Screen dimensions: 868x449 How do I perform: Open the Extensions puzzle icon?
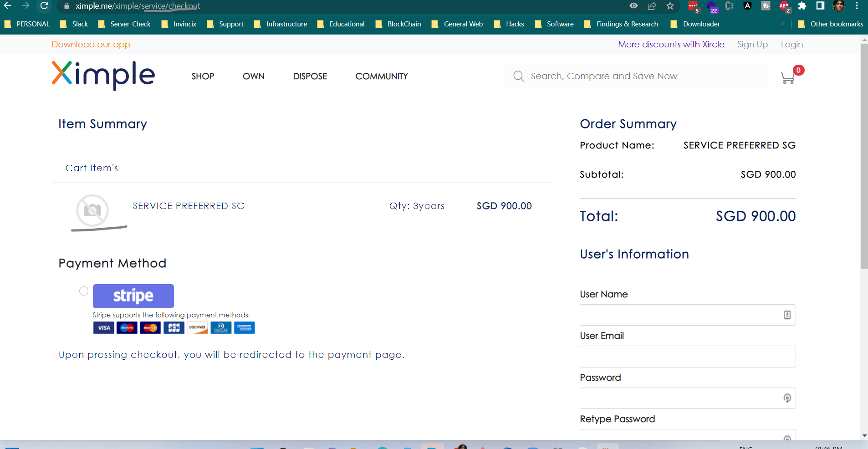802,6
